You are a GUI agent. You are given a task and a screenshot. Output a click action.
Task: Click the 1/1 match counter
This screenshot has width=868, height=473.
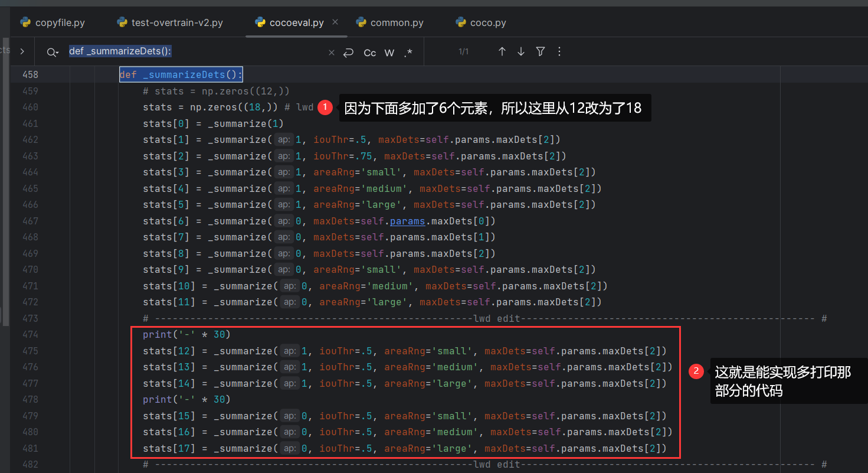[464, 52]
